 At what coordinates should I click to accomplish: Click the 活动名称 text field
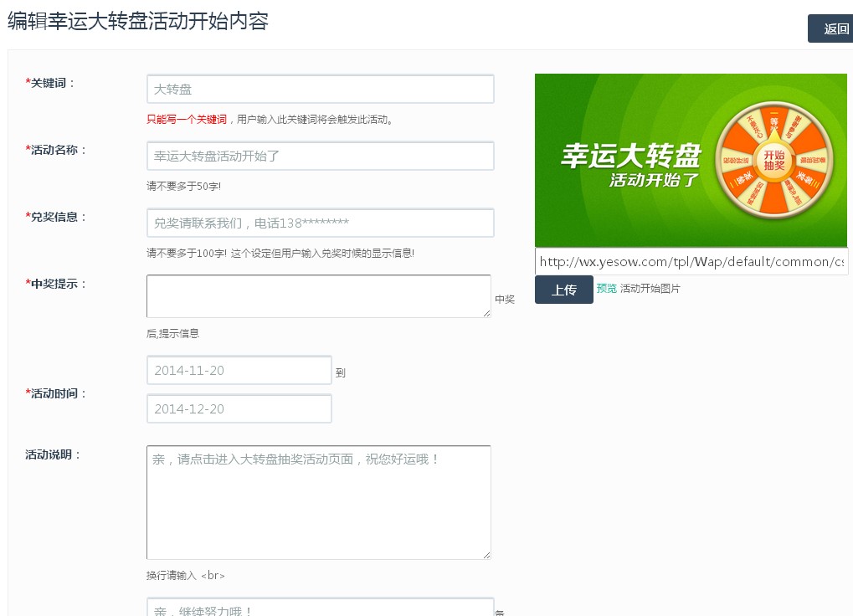click(320, 156)
